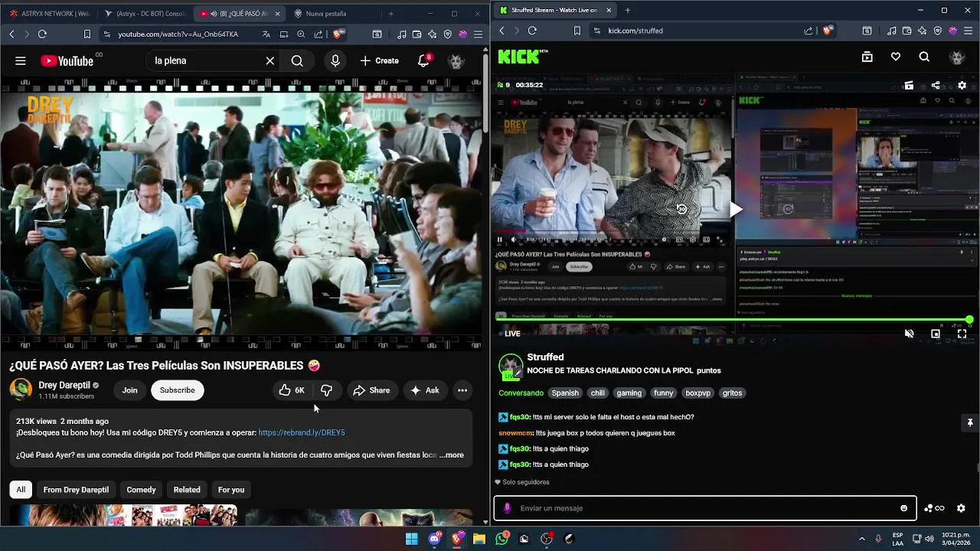Open Brave Shields icon in YouTube window

(338, 34)
